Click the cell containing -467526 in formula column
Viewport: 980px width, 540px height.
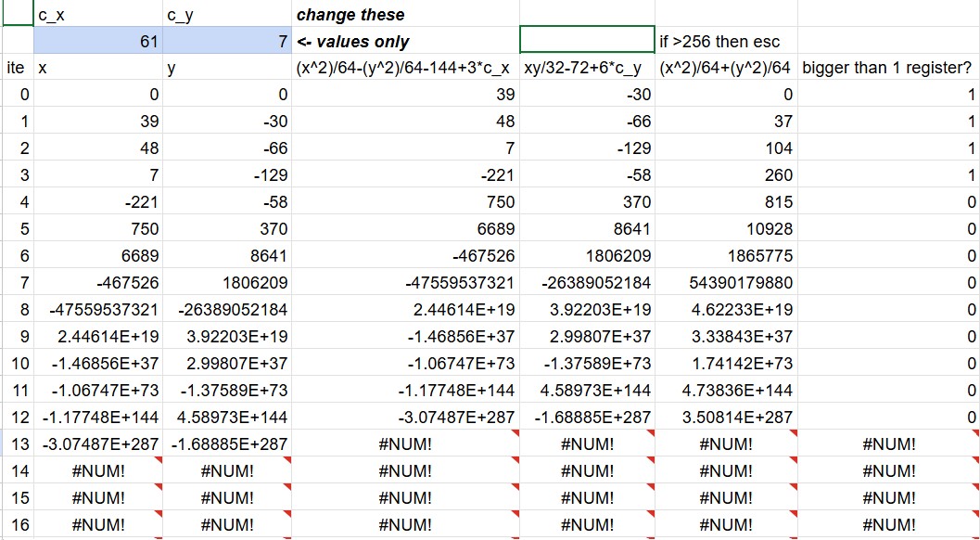point(405,255)
